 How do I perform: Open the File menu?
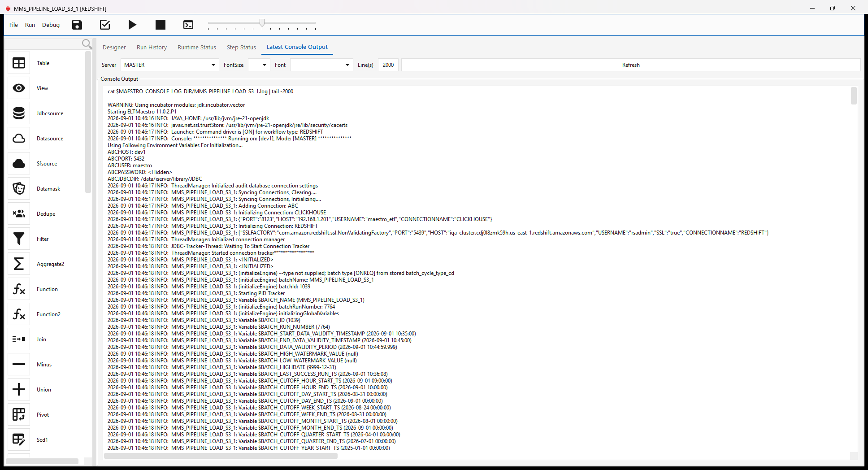(13, 25)
